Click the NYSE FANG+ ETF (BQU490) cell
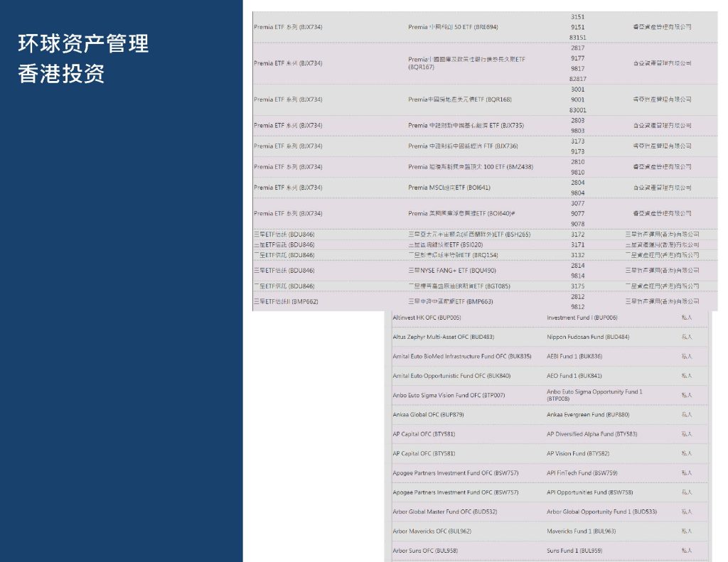The image size is (728, 562). click(x=451, y=270)
